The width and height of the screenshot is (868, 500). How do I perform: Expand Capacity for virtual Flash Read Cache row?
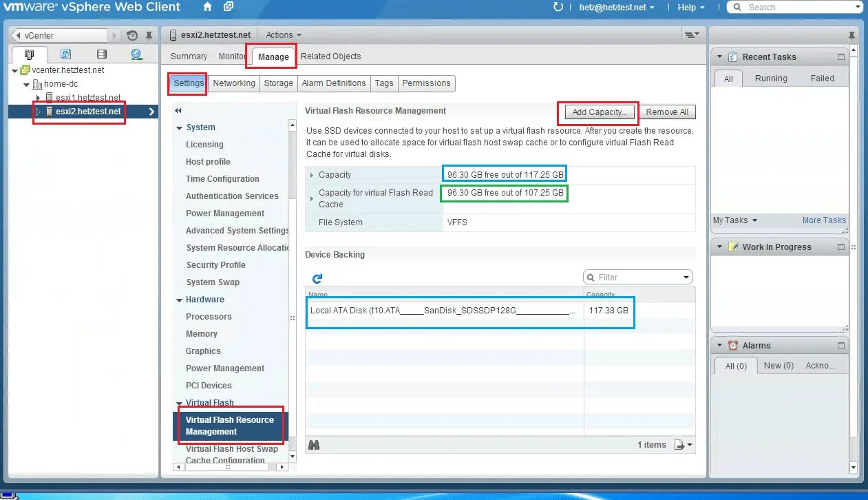click(x=312, y=198)
